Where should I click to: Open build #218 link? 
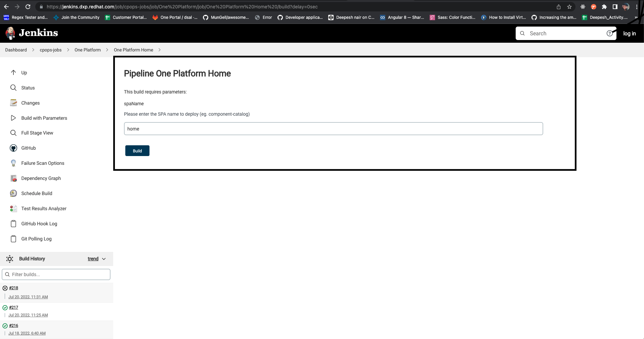click(x=14, y=288)
